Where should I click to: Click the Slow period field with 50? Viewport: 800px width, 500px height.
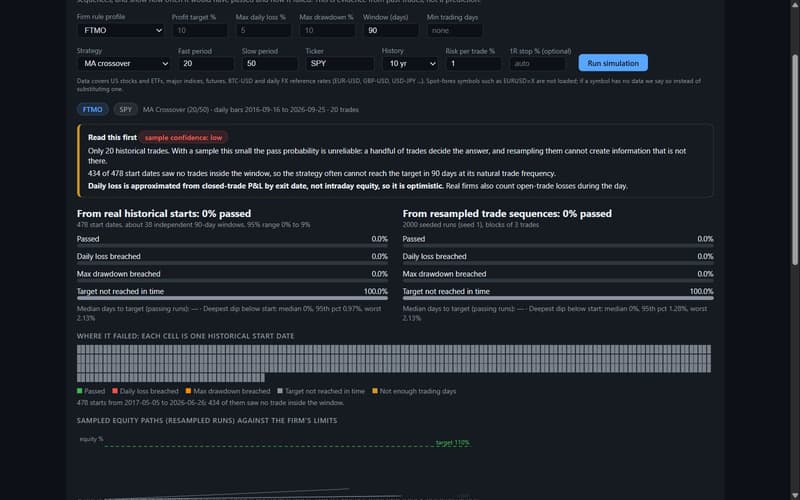point(269,64)
